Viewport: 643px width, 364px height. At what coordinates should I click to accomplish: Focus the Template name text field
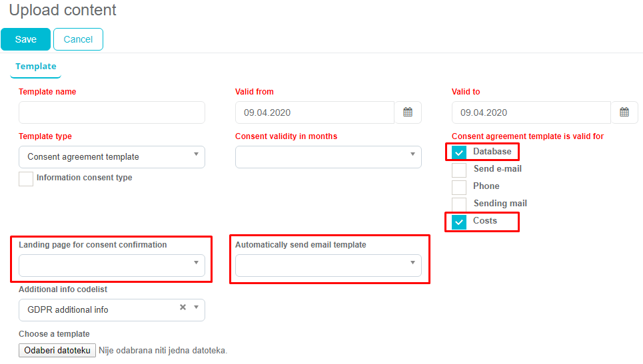tap(112, 112)
